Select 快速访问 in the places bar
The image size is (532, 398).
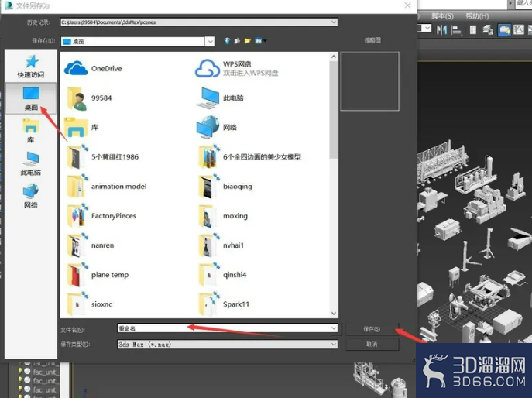pyautogui.click(x=31, y=67)
